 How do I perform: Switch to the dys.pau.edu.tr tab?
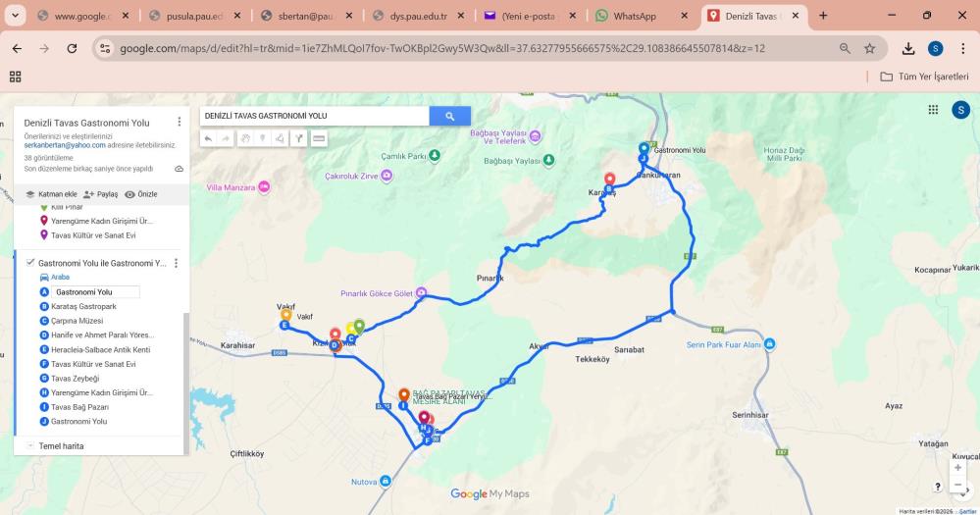(418, 16)
